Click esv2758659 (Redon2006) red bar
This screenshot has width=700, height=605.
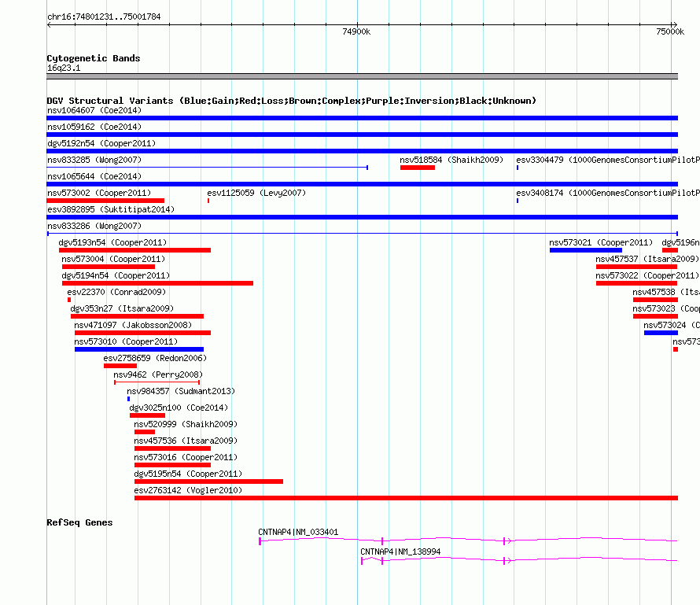pyautogui.click(x=120, y=366)
